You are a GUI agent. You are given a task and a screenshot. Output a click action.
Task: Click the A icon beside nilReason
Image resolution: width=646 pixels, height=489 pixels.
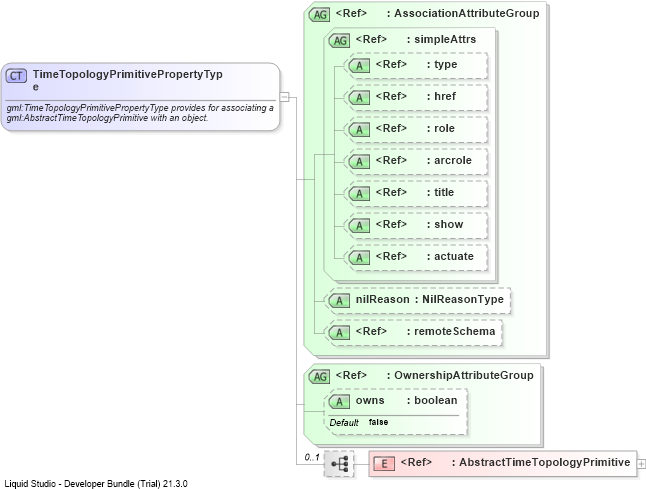[339, 300]
